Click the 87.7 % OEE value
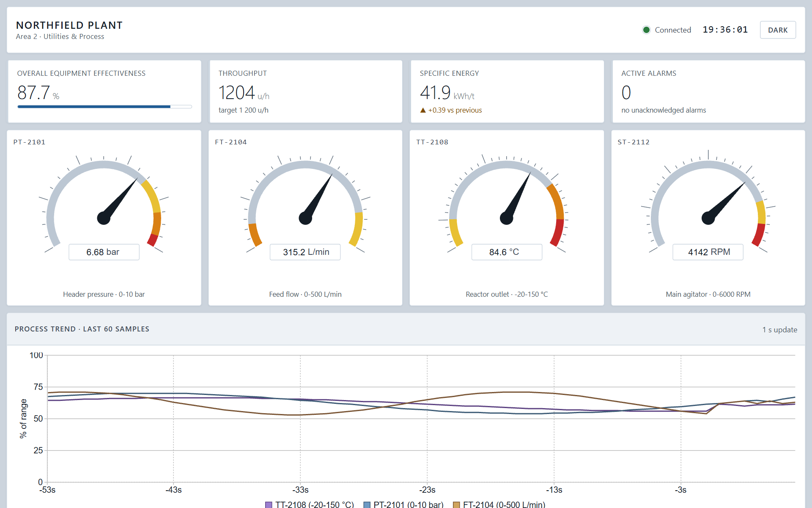This screenshot has width=812, height=508. (x=38, y=93)
